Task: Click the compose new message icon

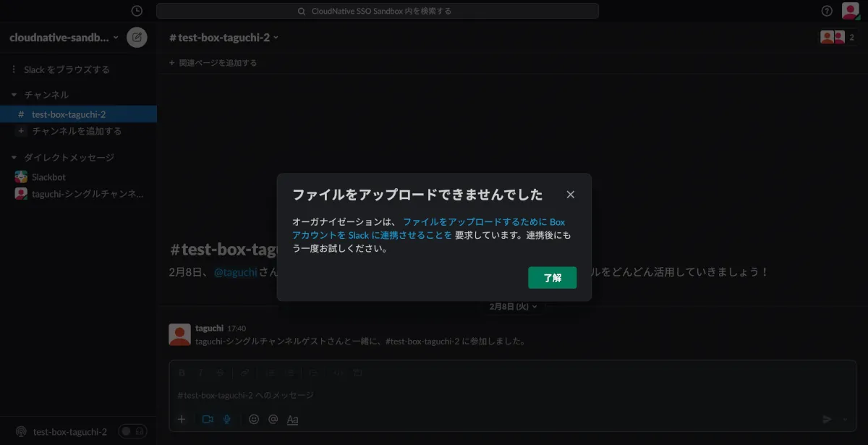Action: pos(137,37)
